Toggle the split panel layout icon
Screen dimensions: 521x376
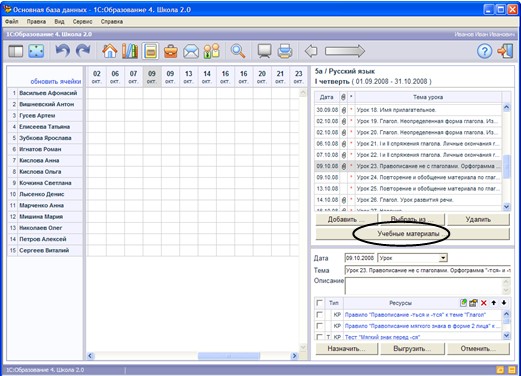click(15, 51)
